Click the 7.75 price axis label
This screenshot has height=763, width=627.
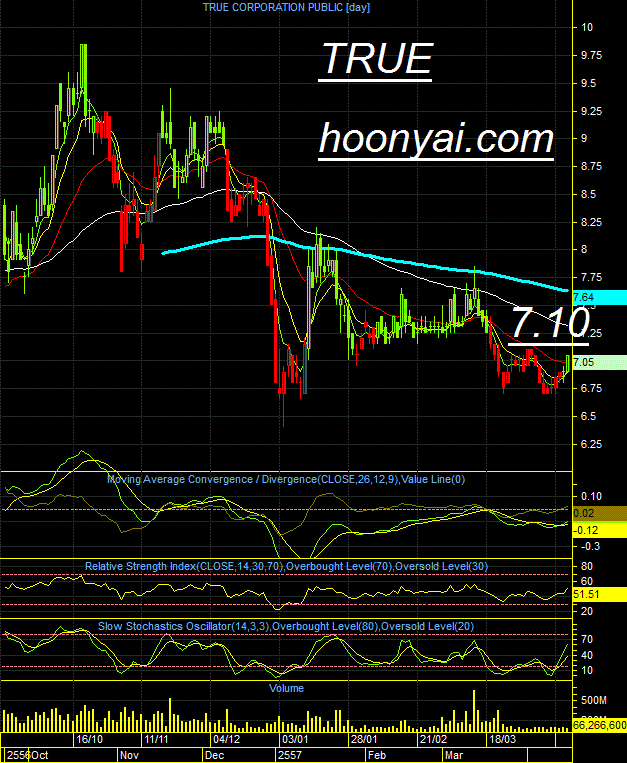click(591, 277)
